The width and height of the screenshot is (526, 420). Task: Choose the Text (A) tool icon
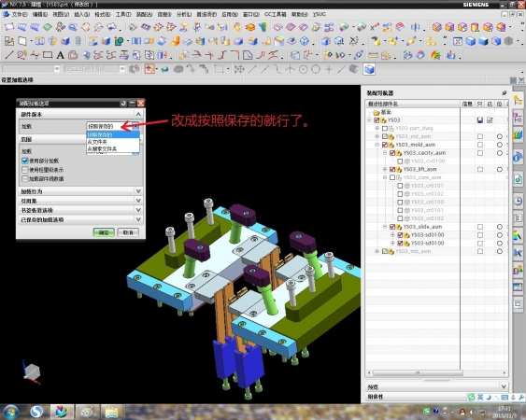(x=61, y=55)
